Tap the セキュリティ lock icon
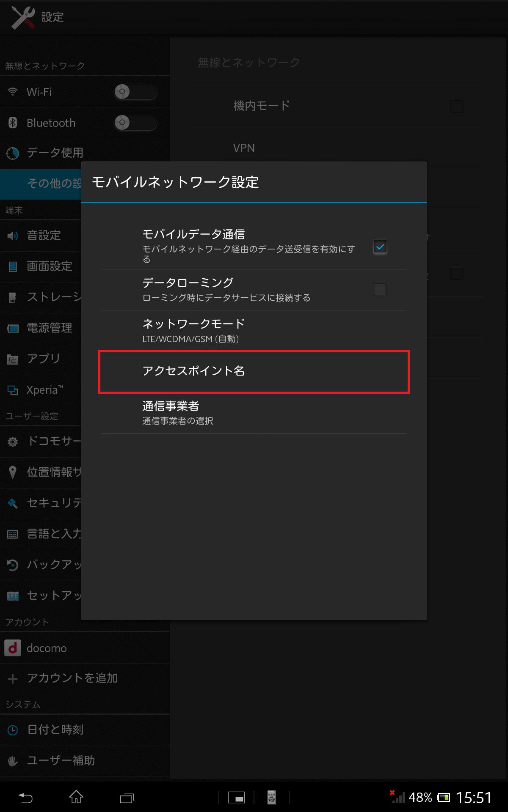 13,503
